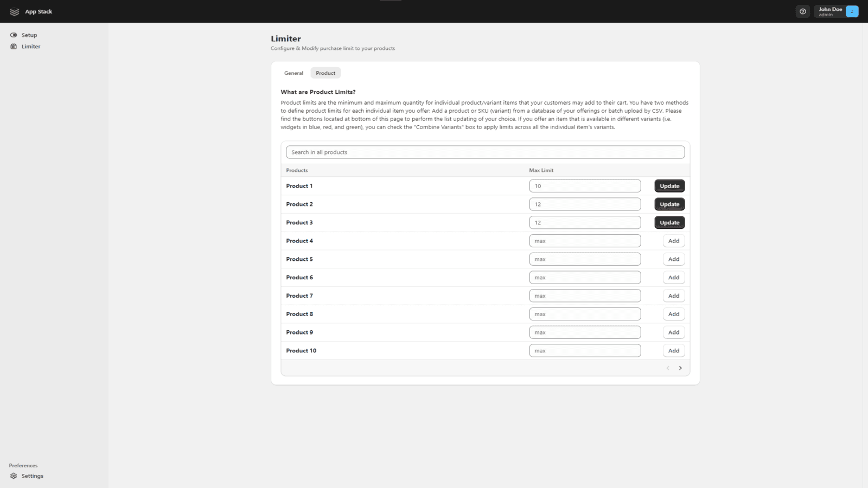Click the Max Limit field for Product 1

tap(585, 186)
